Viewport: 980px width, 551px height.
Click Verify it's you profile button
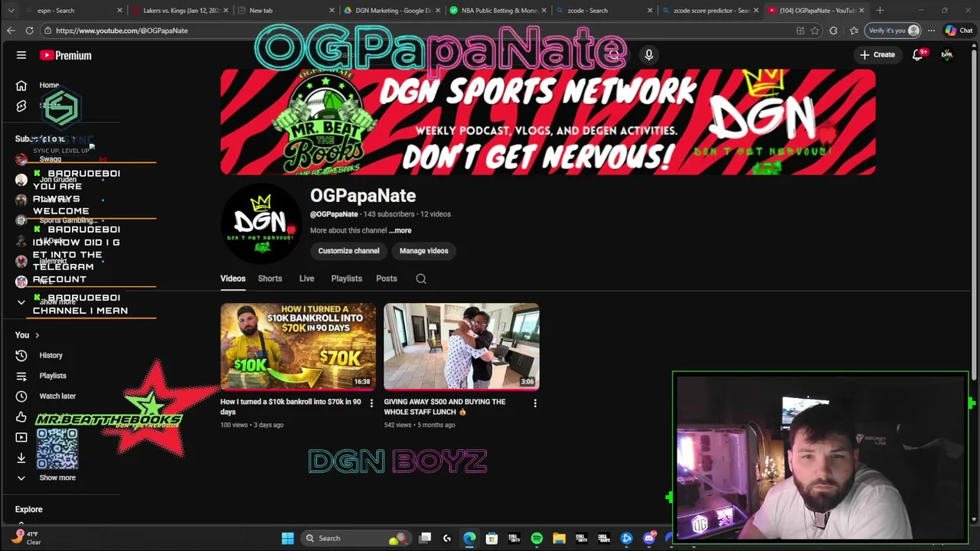(x=893, y=31)
